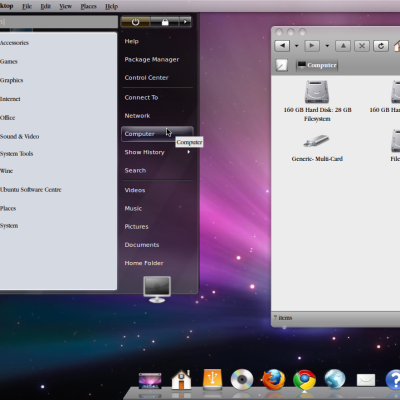The image size is (400, 400).
Task: Click the computer monitor icon below menu
Action: coord(157,289)
